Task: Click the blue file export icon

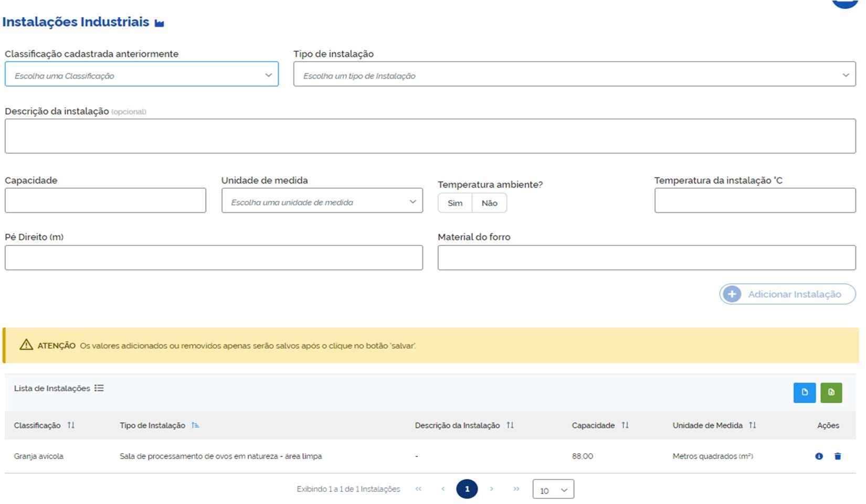Action: (804, 392)
